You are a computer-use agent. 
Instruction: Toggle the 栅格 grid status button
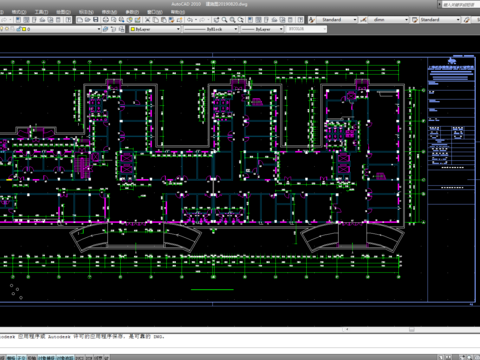pyautogui.click(x=12, y=358)
